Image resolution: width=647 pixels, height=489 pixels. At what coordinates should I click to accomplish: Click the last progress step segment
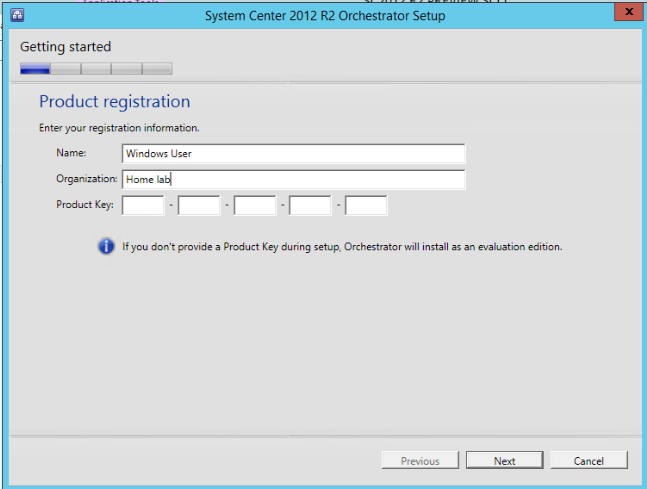[157, 69]
